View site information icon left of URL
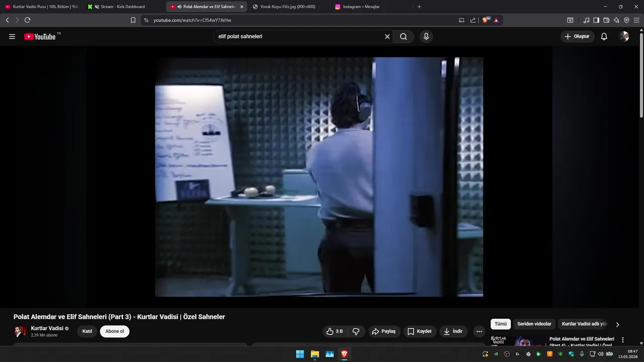This screenshot has width=644, height=362. pos(146,20)
